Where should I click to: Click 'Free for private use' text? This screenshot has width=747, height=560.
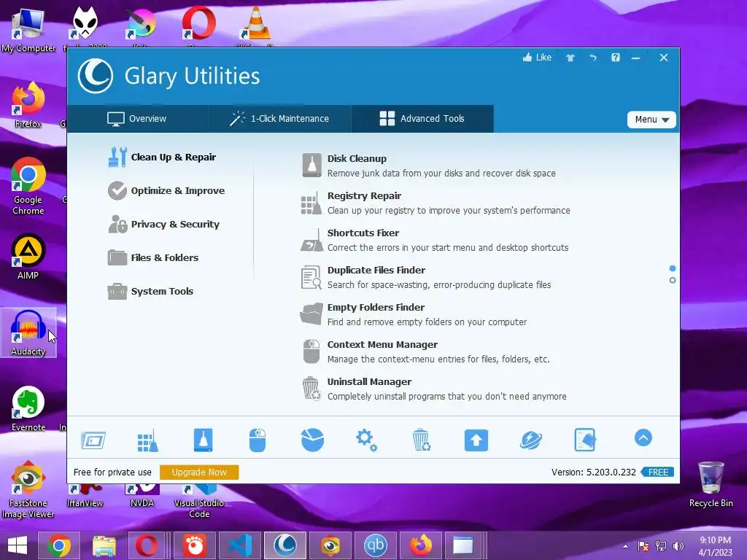click(112, 472)
